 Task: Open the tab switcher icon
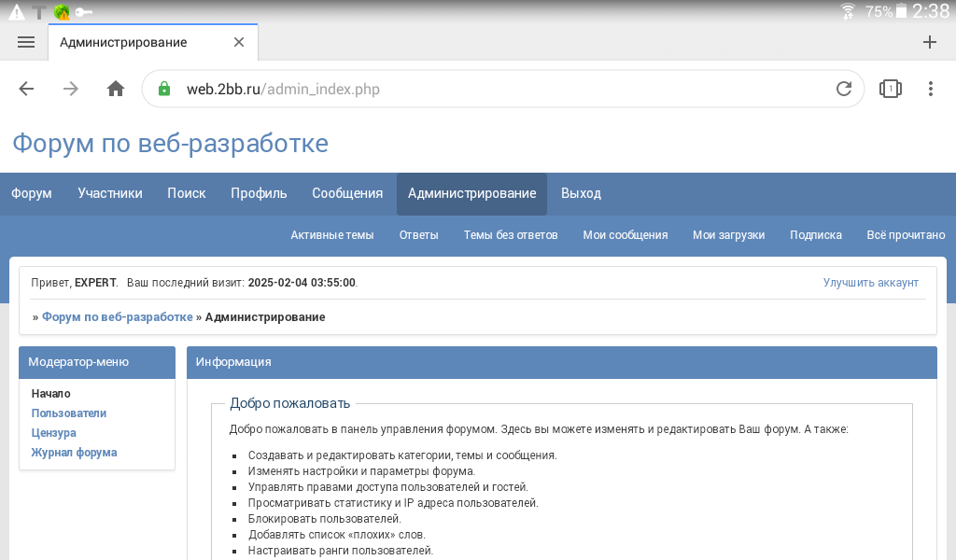click(890, 89)
